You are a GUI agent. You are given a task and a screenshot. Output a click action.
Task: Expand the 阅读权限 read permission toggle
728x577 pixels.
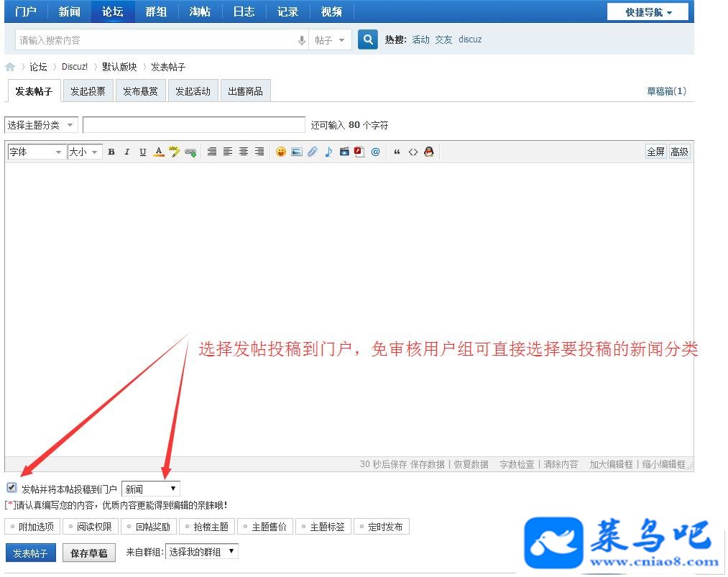(x=91, y=527)
